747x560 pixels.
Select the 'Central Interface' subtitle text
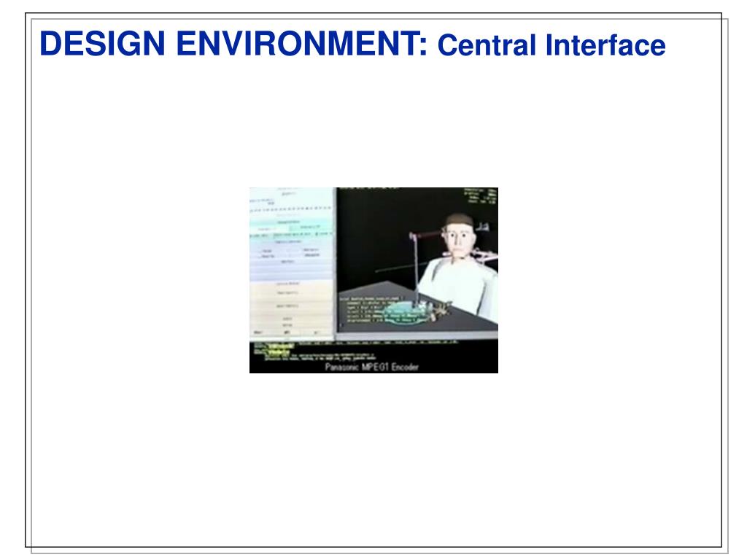551,45
